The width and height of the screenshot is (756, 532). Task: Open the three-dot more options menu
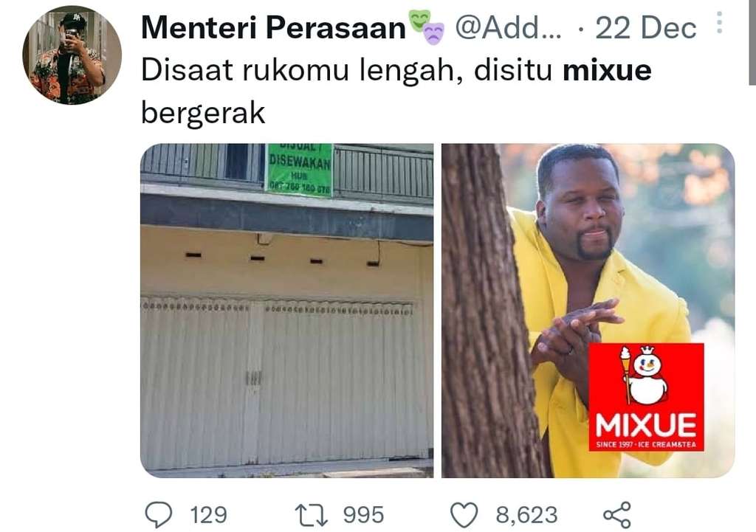point(719,22)
